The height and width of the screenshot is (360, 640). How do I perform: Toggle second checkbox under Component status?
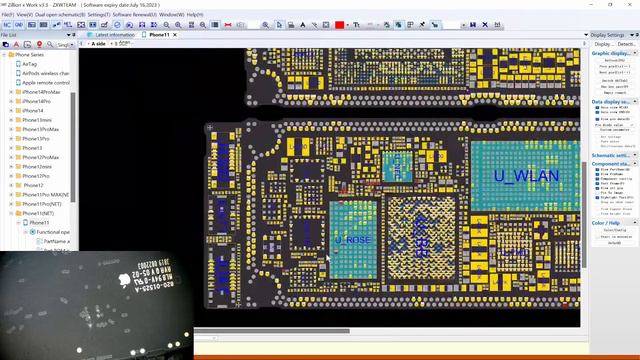click(x=597, y=174)
